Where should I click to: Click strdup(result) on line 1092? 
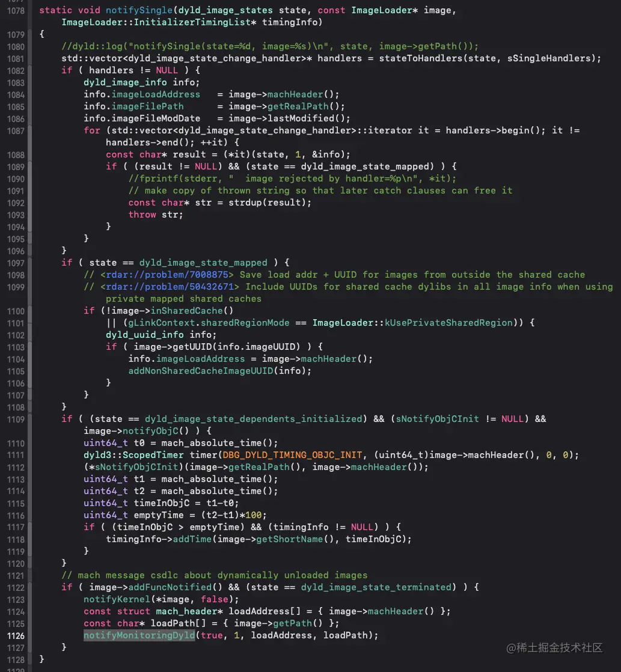[268, 203]
